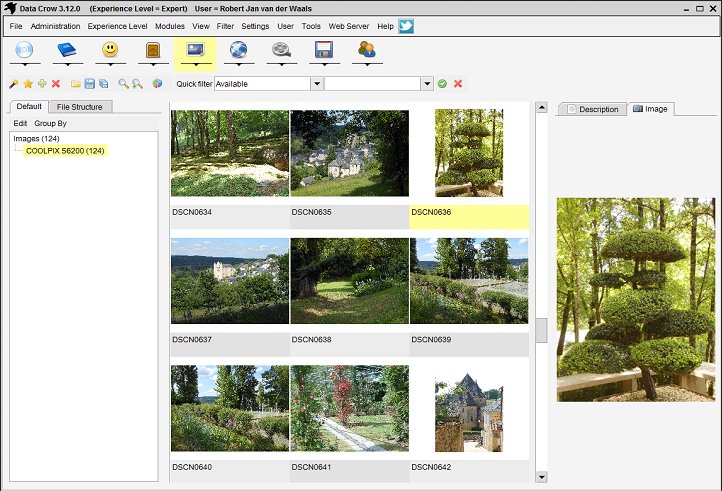Select the Images (124) root node
The image size is (722, 491).
click(36, 139)
